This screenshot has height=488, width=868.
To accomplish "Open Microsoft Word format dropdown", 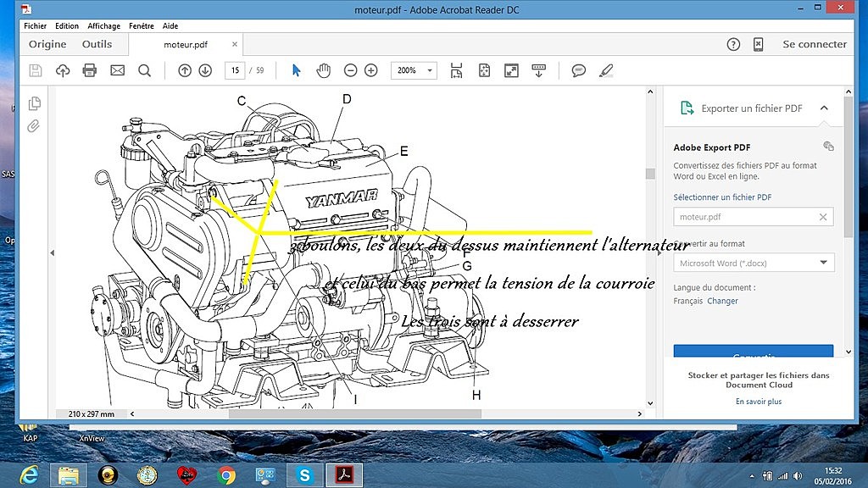I will point(754,263).
